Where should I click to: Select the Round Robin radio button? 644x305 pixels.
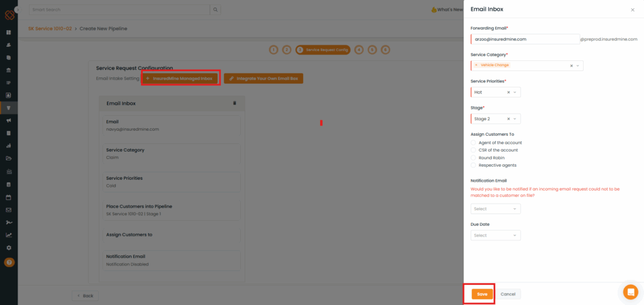pyautogui.click(x=474, y=158)
